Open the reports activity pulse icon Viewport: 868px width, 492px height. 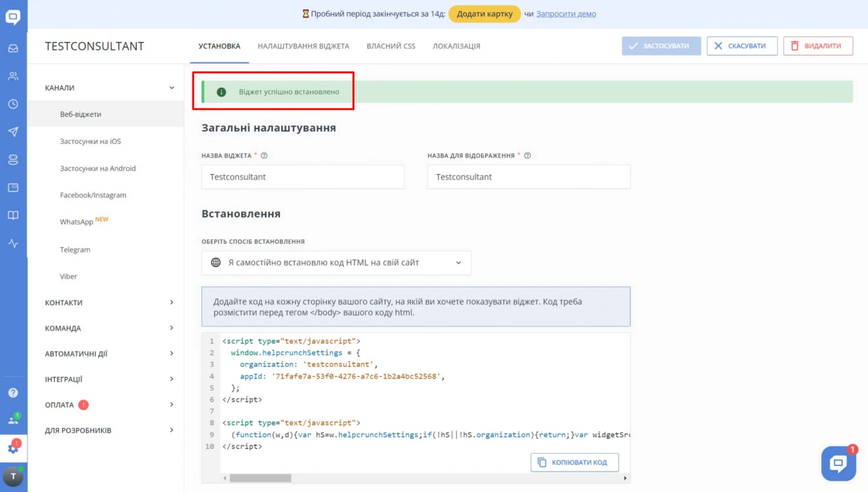[x=13, y=243]
